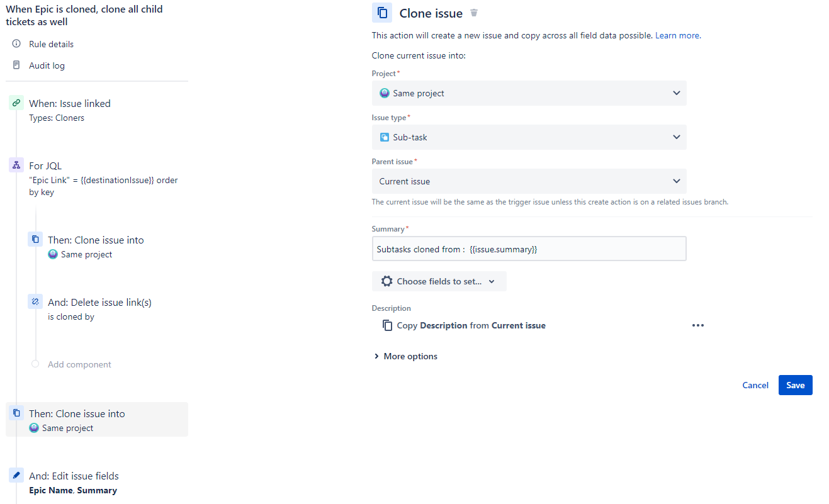Image resolution: width=829 pixels, height=504 pixels.
Task: Open the Parent issue dropdown showing Current issue
Action: pos(529,181)
